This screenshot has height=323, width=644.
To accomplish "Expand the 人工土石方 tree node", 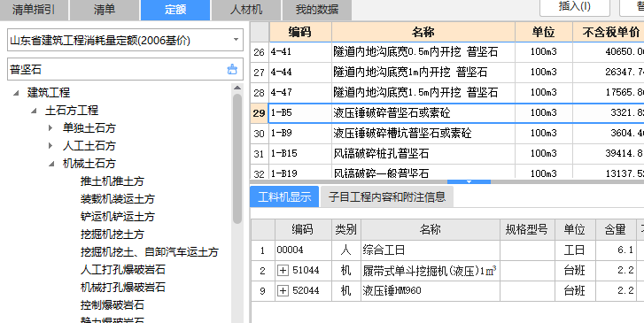I will (x=50, y=146).
